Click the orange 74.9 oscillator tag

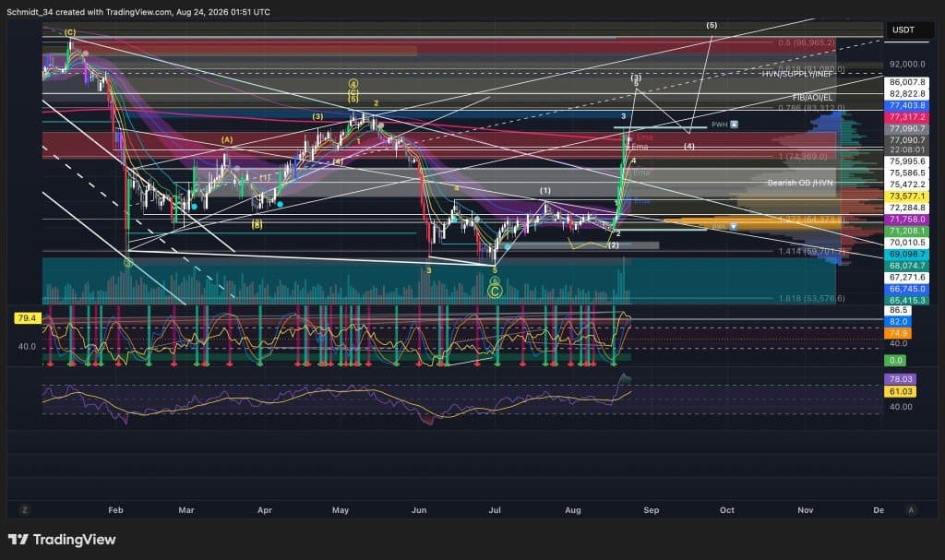coord(898,333)
